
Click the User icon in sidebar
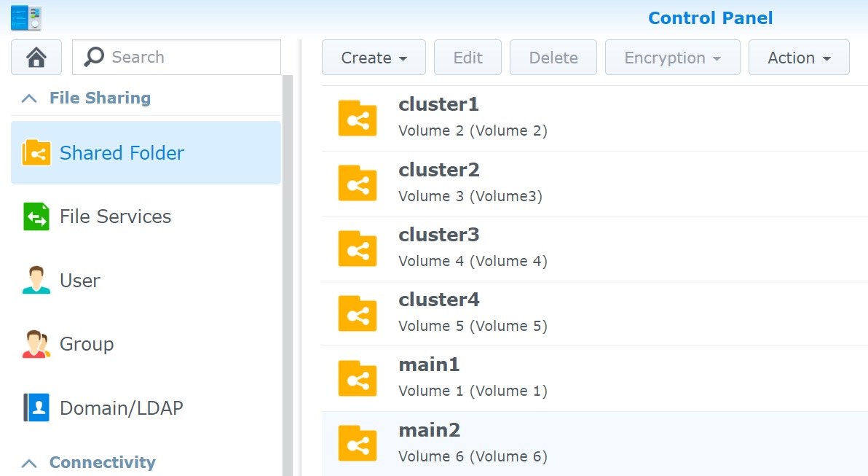[36, 281]
